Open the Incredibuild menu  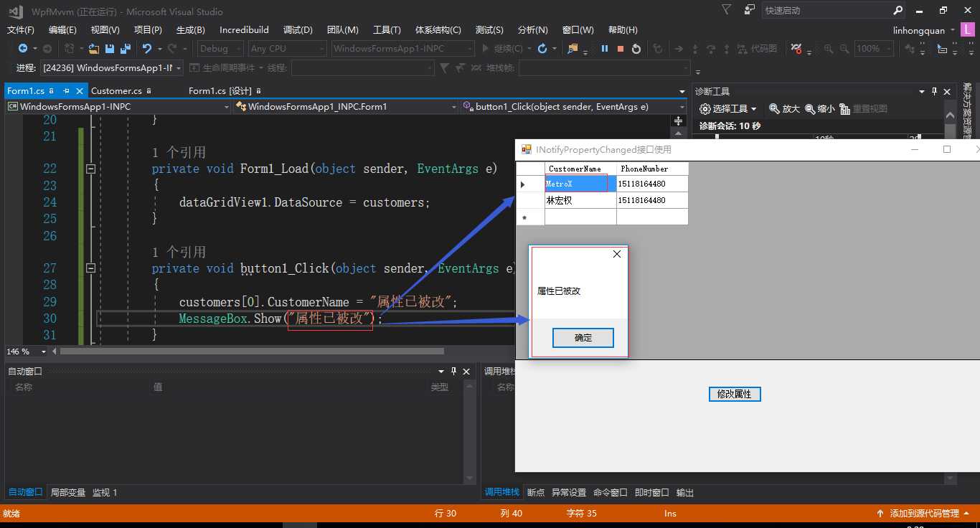[x=244, y=29]
